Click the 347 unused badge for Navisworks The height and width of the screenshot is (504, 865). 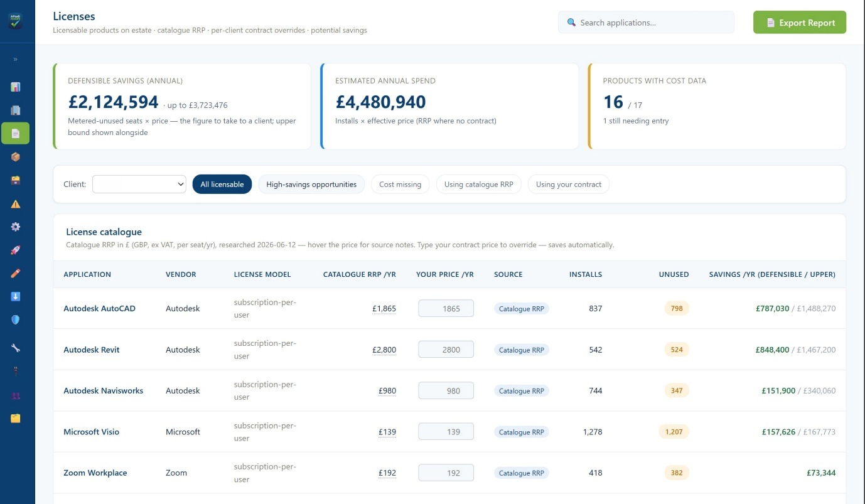coord(677,390)
